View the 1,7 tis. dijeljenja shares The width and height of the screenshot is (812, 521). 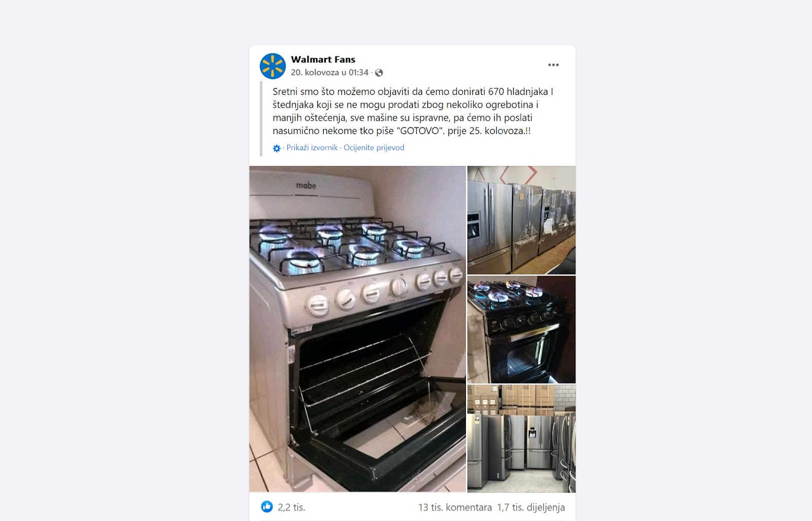[x=531, y=507]
